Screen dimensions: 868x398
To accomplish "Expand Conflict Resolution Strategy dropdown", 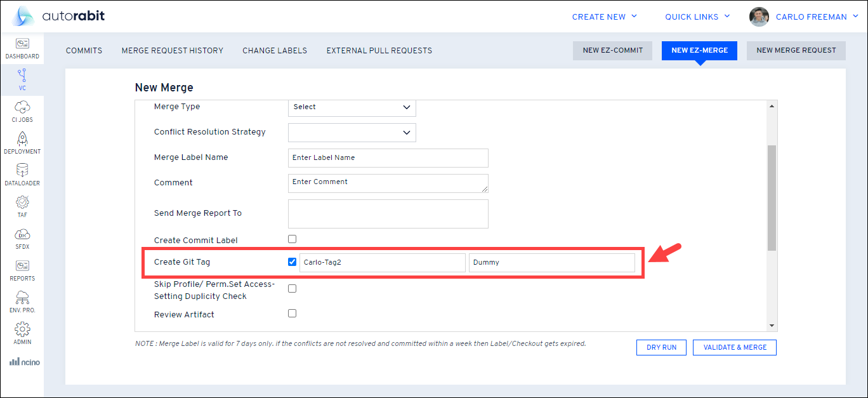I will (x=352, y=133).
